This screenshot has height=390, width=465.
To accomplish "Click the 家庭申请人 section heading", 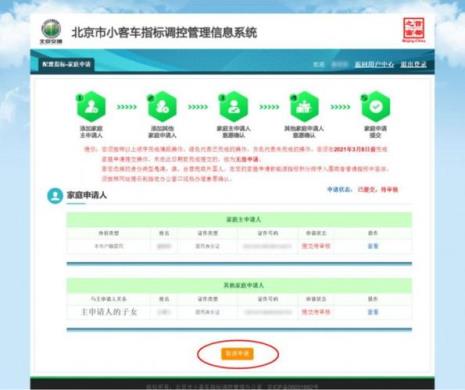I will tap(87, 195).
